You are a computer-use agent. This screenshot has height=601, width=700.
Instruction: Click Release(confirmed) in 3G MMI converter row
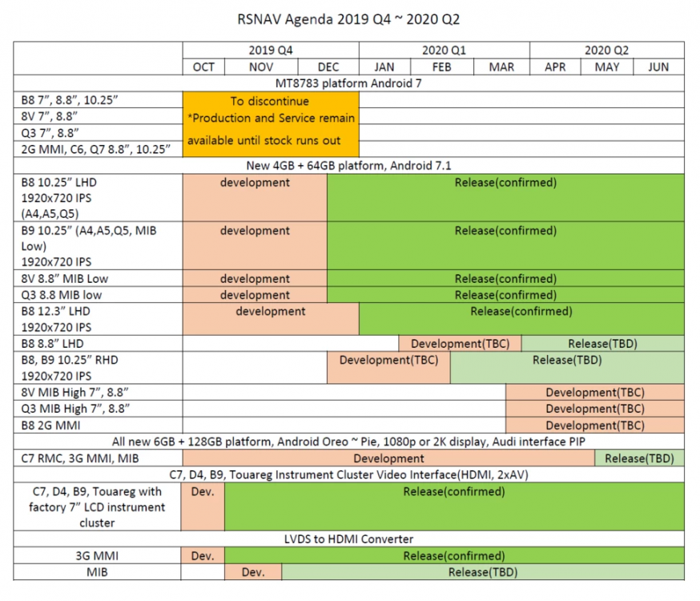(x=454, y=556)
